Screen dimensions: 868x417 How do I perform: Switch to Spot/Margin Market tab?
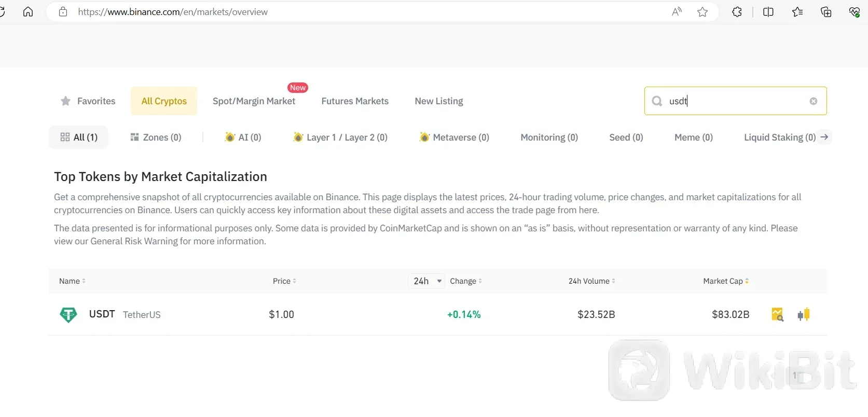tap(254, 101)
